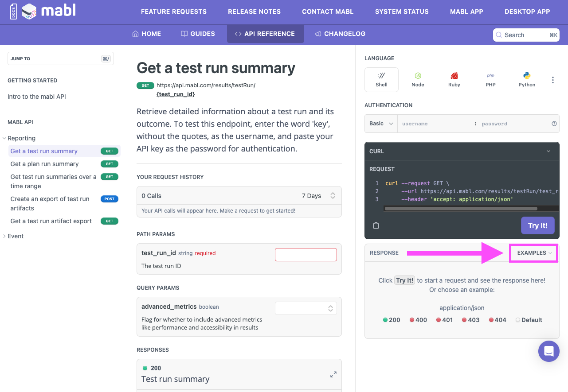Open the Changelog tab
Viewport: 568px width, 392px height.
340,34
